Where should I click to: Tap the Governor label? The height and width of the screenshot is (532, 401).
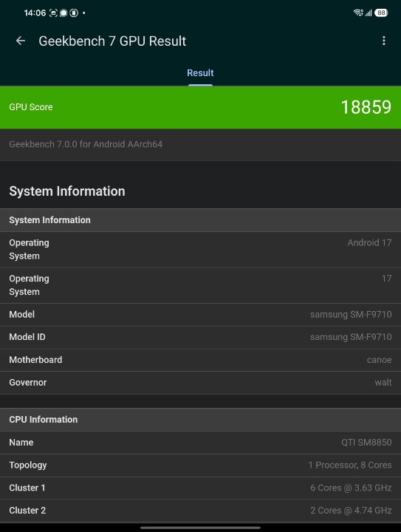[28, 383]
